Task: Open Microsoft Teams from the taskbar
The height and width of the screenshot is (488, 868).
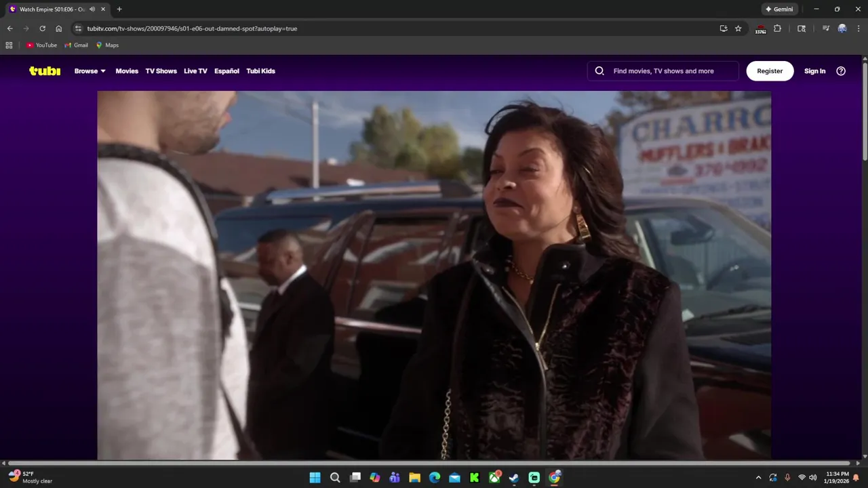Action: tap(395, 478)
